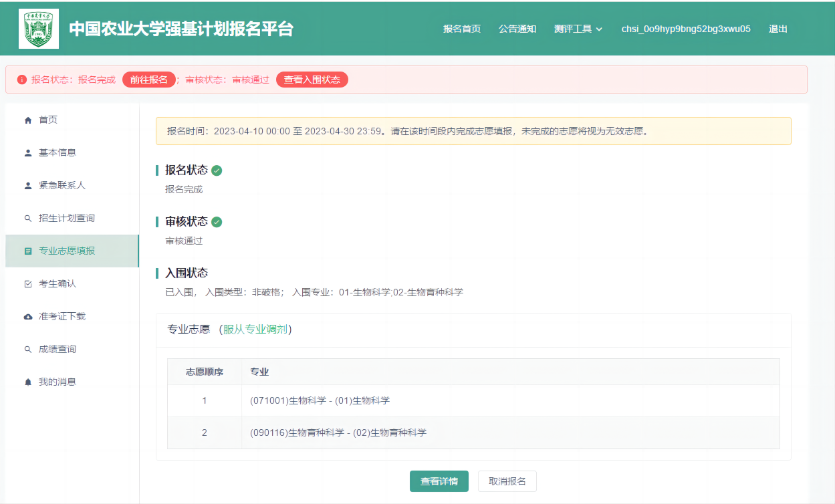Click the form icon beside 专业志愿填报

pos(28,251)
